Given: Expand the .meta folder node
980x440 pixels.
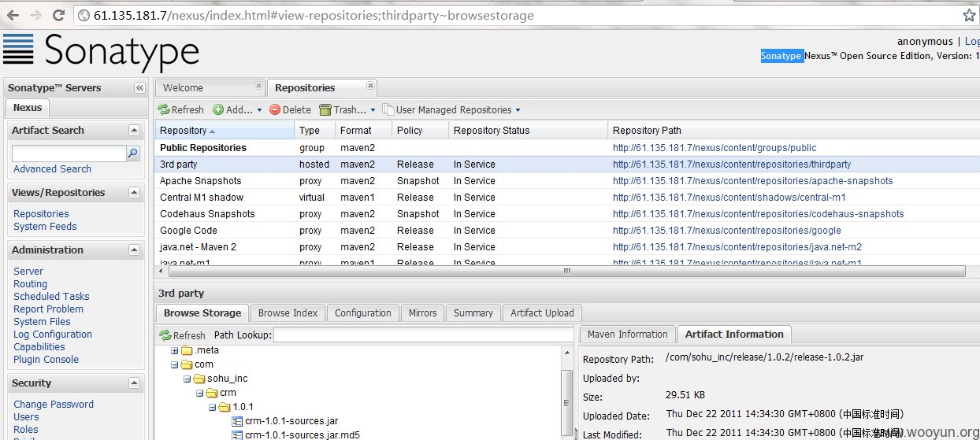Looking at the screenshot, I should pos(175,350).
